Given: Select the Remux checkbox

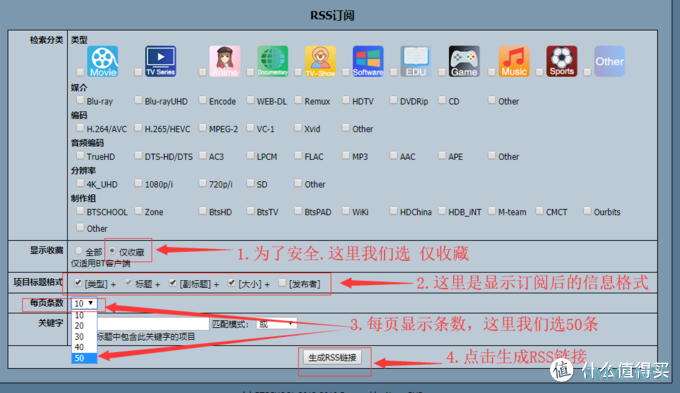Looking at the screenshot, I should click(x=298, y=100).
